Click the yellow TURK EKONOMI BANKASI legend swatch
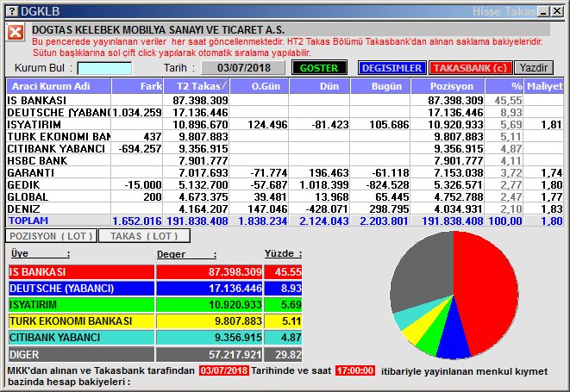This screenshot has height=392, width=570. tap(81, 321)
